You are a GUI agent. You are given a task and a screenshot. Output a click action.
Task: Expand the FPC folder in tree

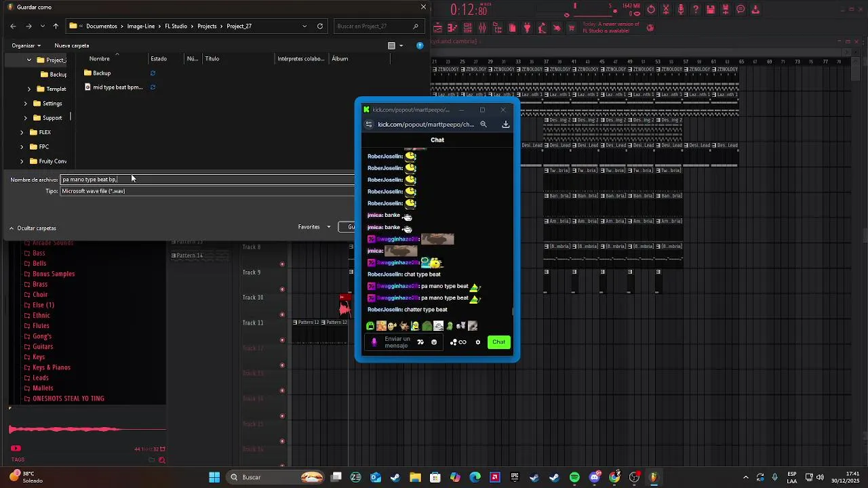22,146
